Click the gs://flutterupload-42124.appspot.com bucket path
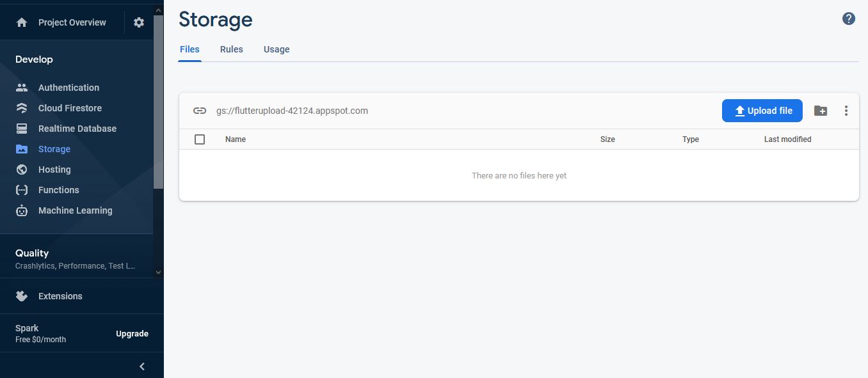 (292, 111)
